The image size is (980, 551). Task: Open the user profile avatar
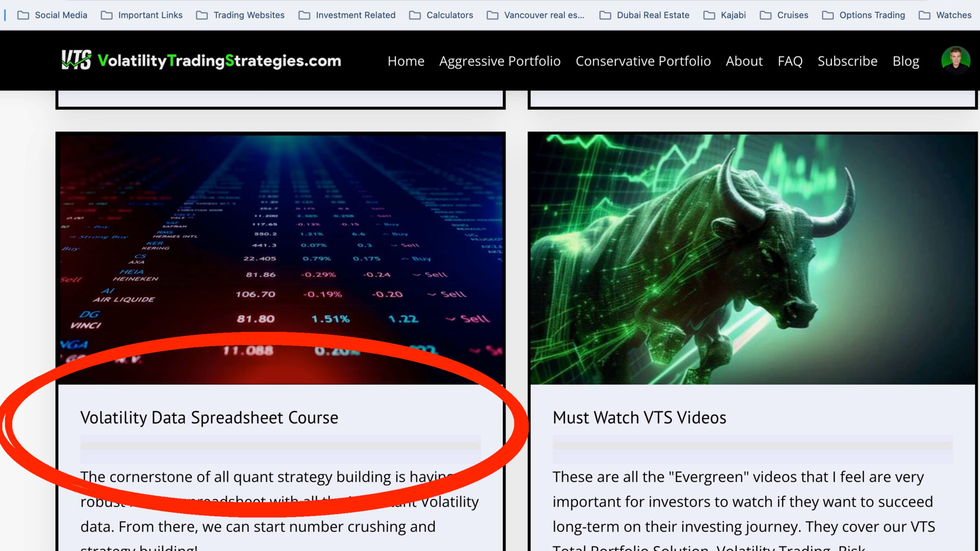[x=955, y=60]
